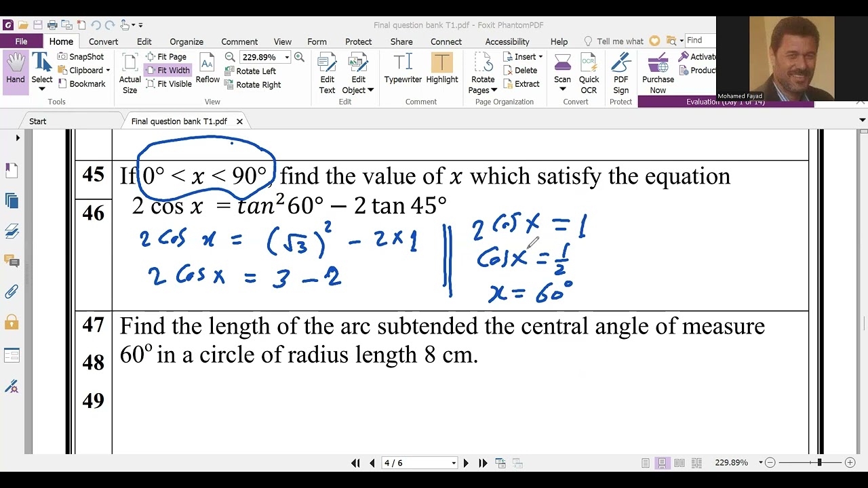This screenshot has width=868, height=488.
Task: Click zoom in plus button in status bar
Action: [850, 463]
